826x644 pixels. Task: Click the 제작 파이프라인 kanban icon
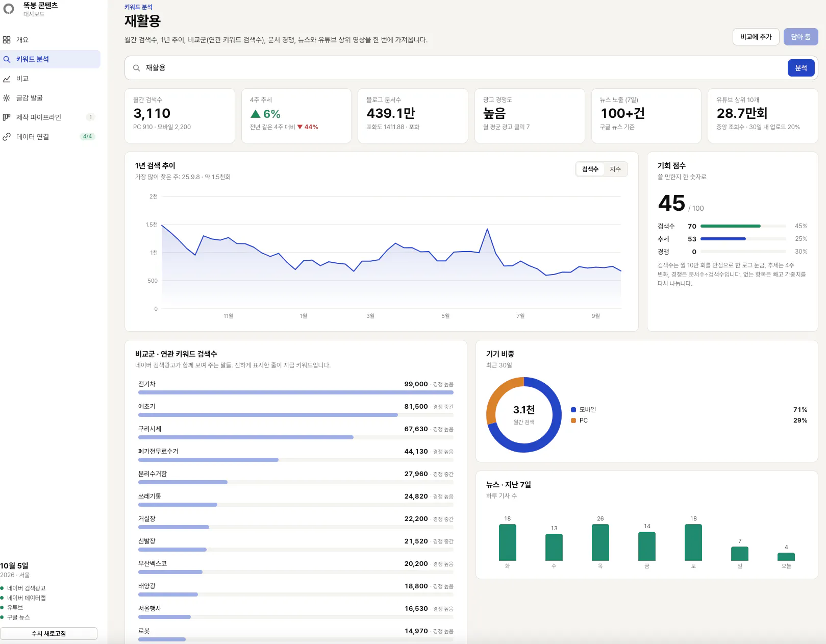coord(7,117)
